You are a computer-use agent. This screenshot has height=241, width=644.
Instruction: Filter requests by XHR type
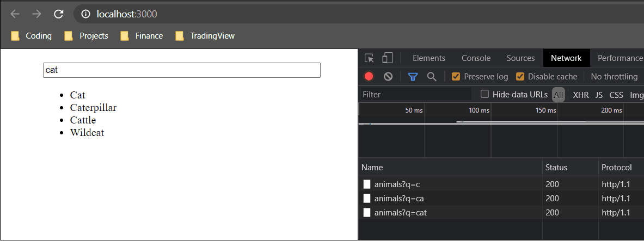coord(581,95)
